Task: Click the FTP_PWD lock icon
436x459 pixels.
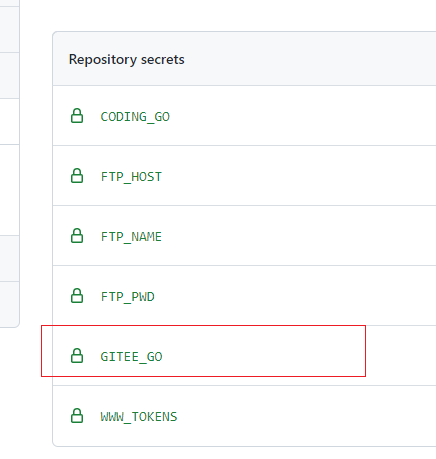Action: (x=77, y=296)
